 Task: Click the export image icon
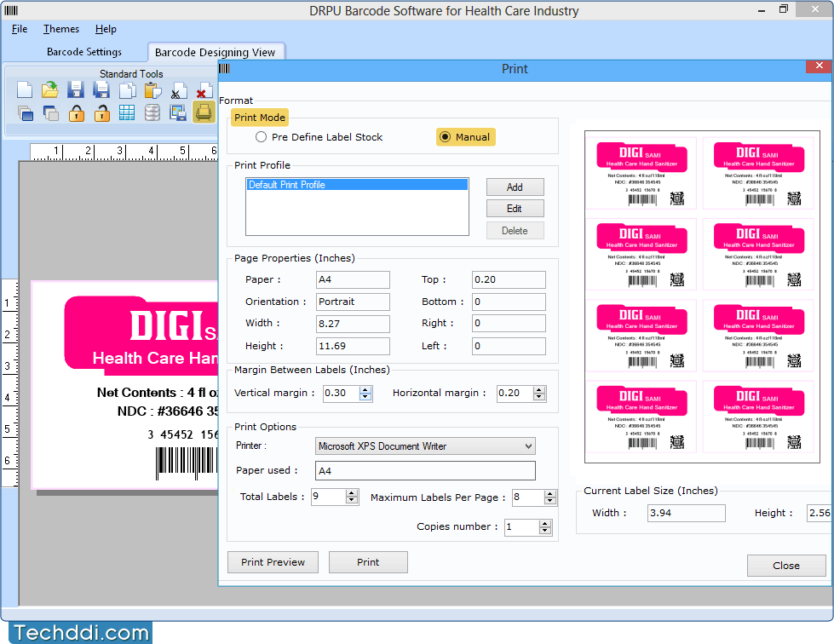point(178,112)
